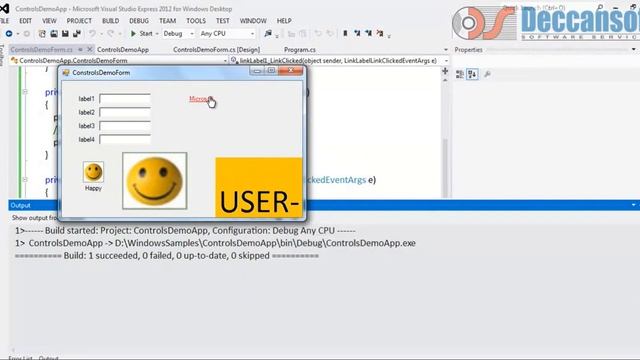Switch to ControlsDemoForm.cs [Design] tab
This screenshot has height=360, width=640.
coord(216,50)
